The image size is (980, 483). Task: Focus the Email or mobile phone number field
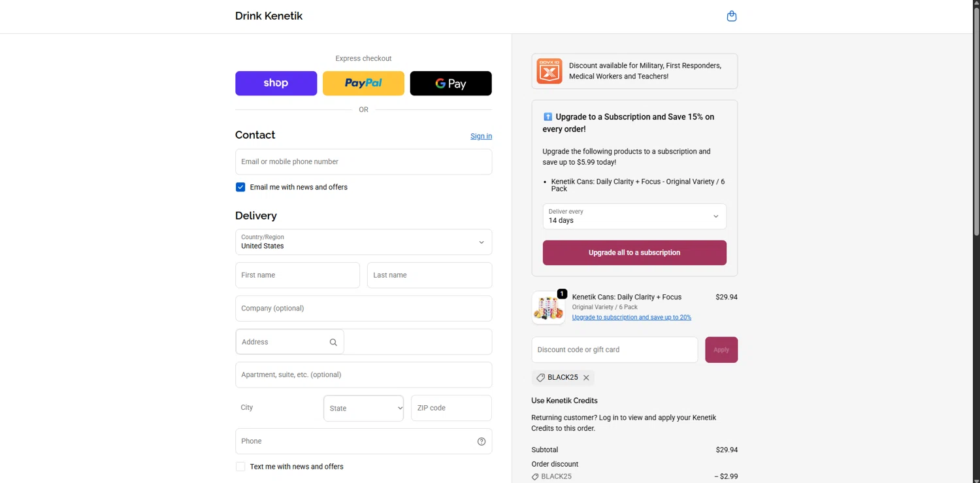click(363, 162)
